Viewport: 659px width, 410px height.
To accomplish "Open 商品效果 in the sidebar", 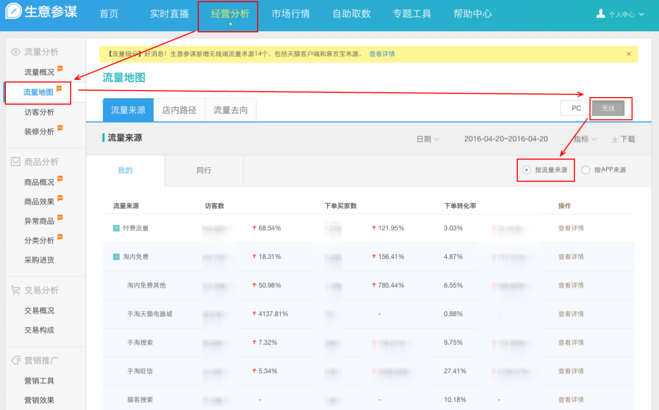I will pyautogui.click(x=39, y=202).
